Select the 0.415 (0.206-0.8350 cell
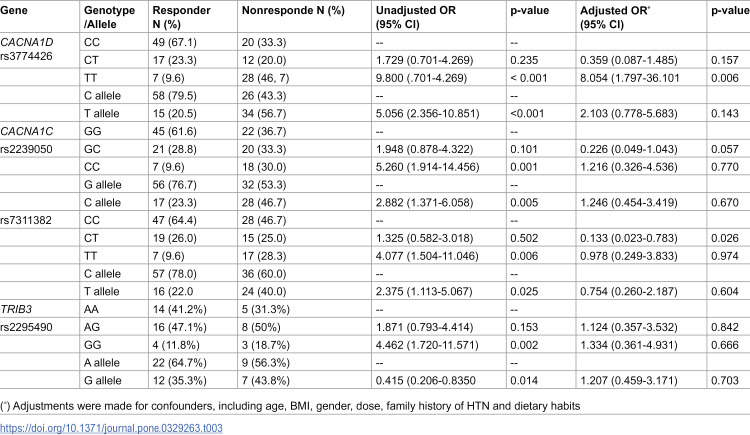The height and width of the screenshot is (435, 750). tap(425, 380)
